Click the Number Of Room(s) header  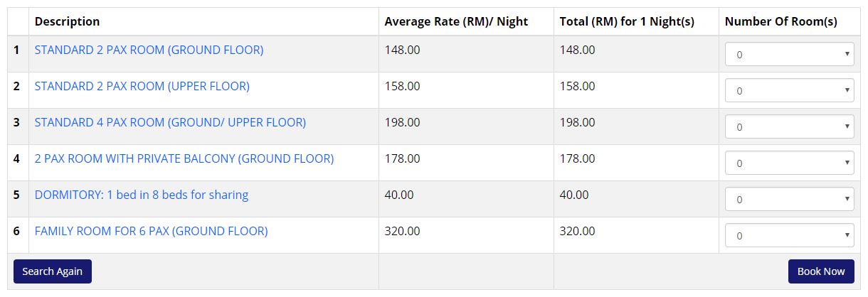(781, 21)
